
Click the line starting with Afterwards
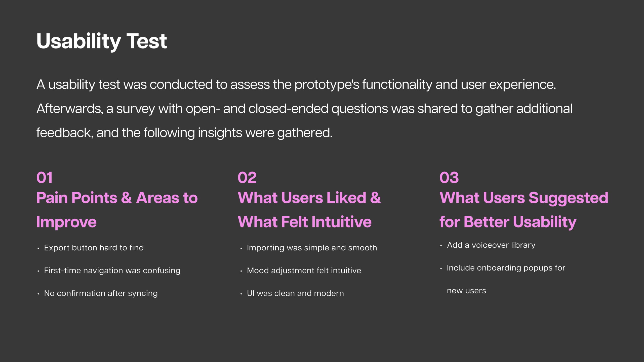(304, 109)
